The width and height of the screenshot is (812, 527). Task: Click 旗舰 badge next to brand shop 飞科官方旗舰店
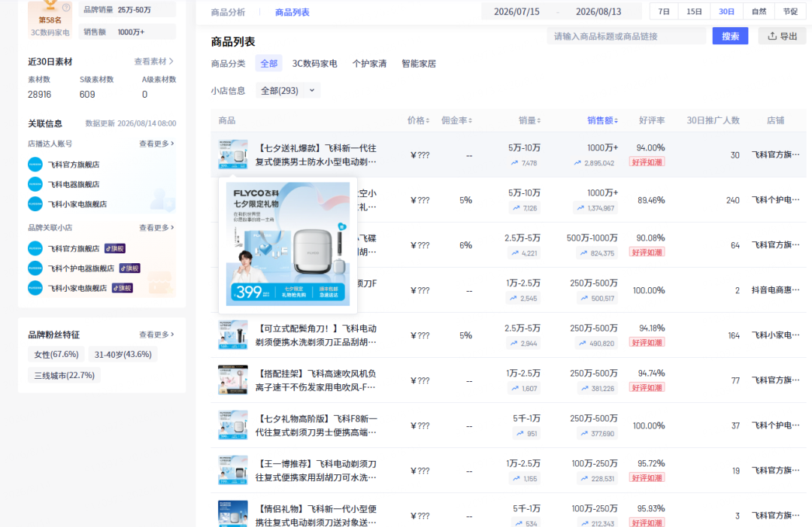pos(115,249)
